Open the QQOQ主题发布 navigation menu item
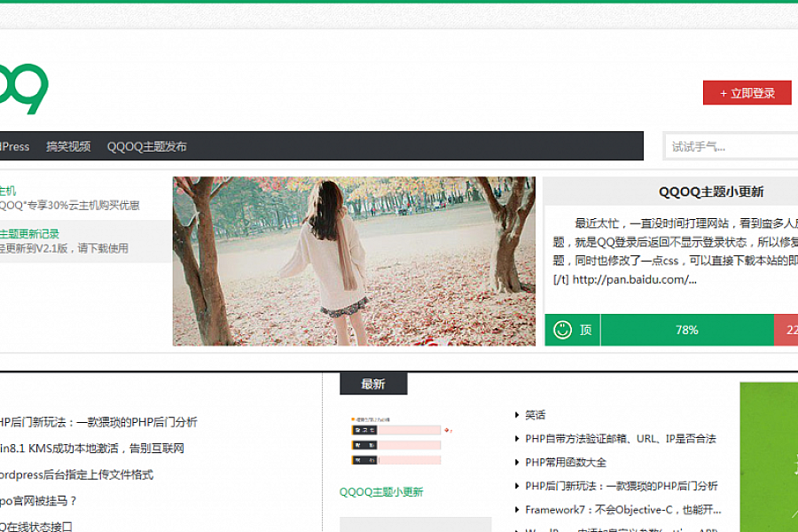798x532 pixels. (146, 146)
